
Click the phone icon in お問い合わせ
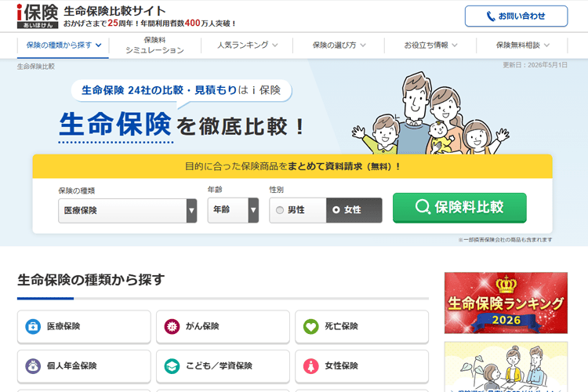click(x=491, y=16)
